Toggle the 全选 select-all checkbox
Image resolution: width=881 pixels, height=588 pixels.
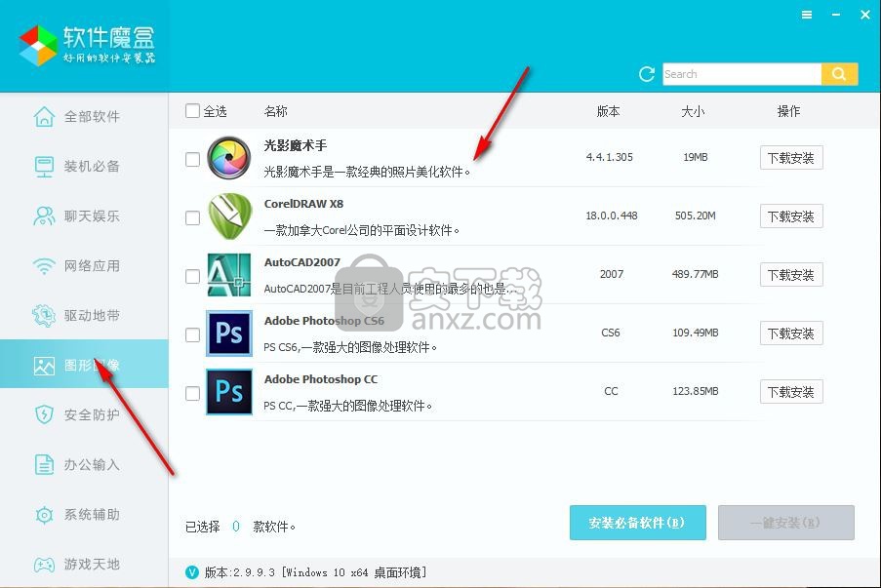pyautogui.click(x=193, y=110)
